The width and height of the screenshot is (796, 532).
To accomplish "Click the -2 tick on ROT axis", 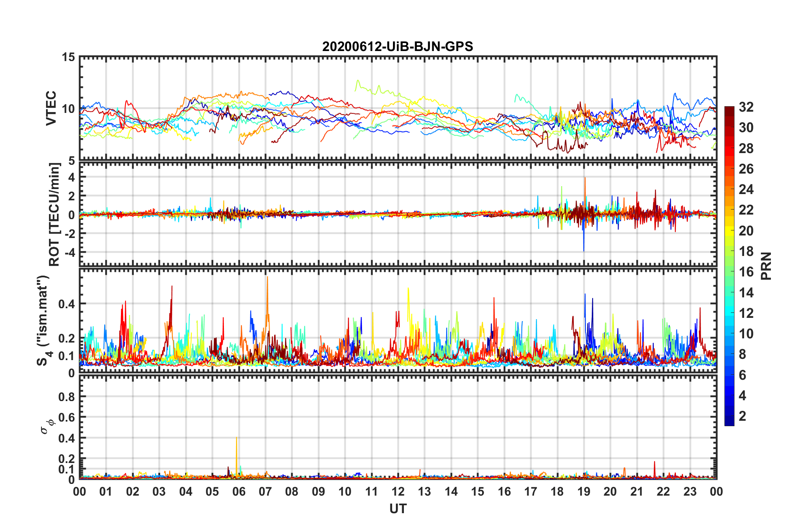I will click(70, 234).
